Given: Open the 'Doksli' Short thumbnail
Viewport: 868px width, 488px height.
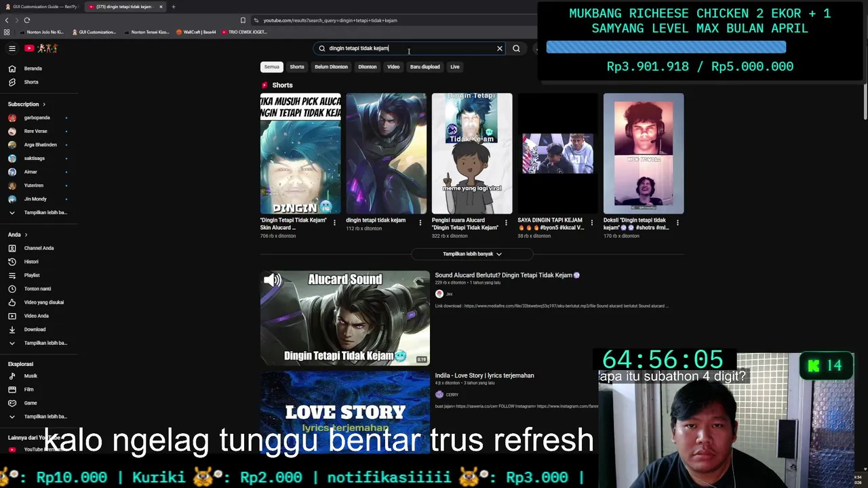Looking at the screenshot, I should point(644,153).
